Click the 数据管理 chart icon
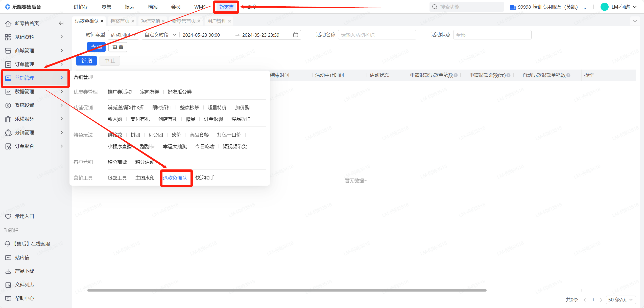This screenshot has height=308, width=644. pyautogui.click(x=8, y=92)
